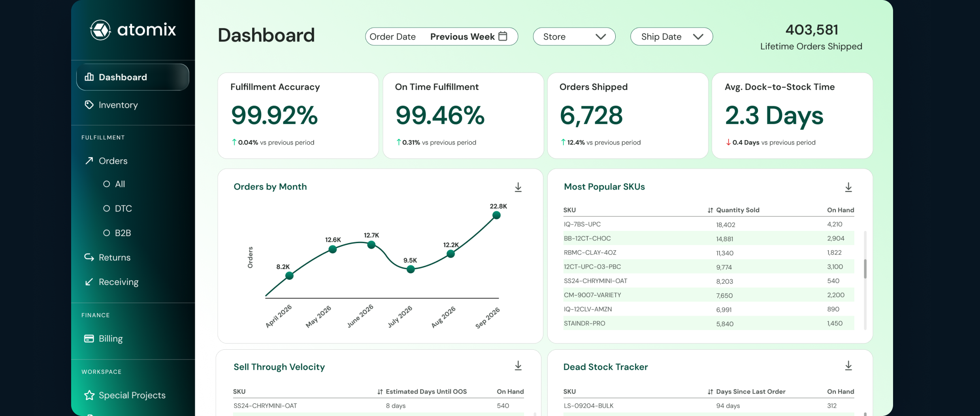Screen dimensions: 980x416
Task: Click the Special Projects star icon
Action: tap(89, 395)
